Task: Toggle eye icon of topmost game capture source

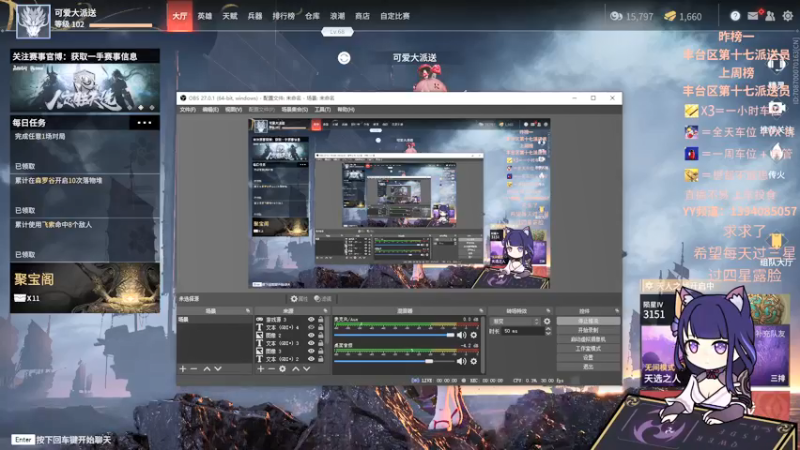Action: [x=311, y=319]
